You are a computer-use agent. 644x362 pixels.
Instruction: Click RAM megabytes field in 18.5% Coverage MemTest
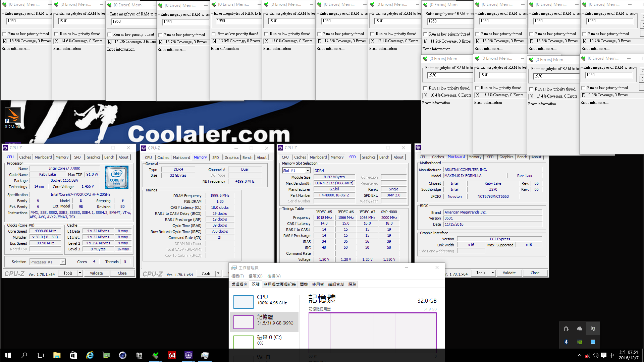click(29, 21)
